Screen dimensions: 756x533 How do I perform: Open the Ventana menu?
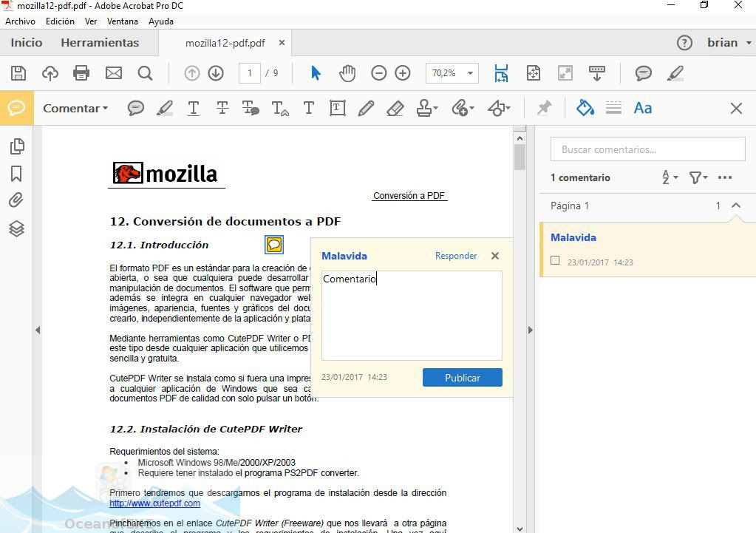pyautogui.click(x=123, y=21)
